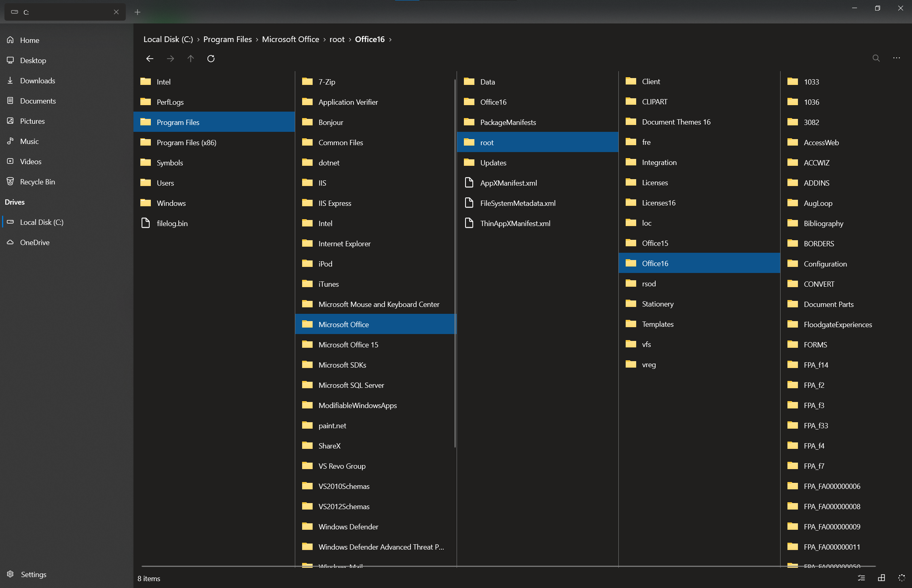Screen dimensions: 912x588
Task: Select the Application Verifier folder
Action: pyautogui.click(x=376, y=102)
